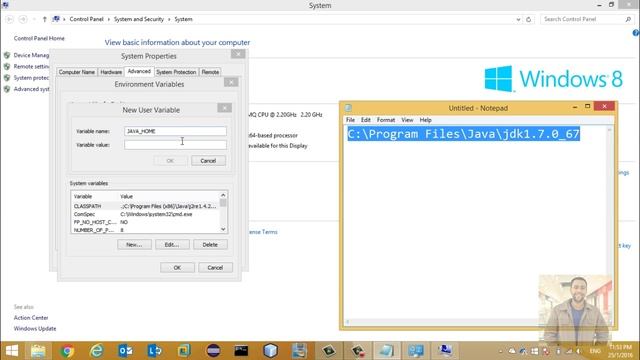Click the ENG language indicator
This screenshot has height=360, width=640.
[595, 351]
